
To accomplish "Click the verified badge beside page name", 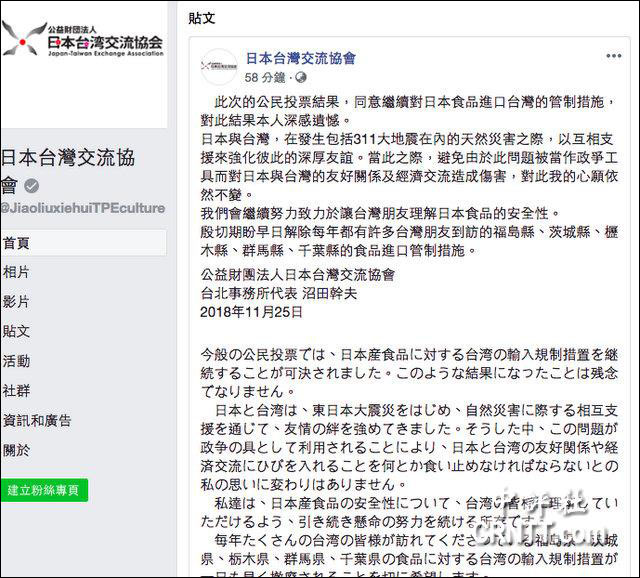I will (31, 186).
